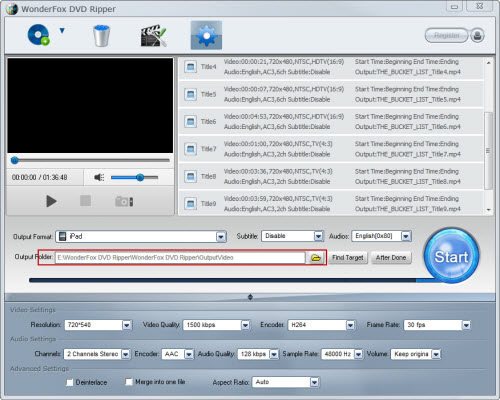Select the Title7 row video info text
This screenshot has height=400, width=500.
(278, 144)
